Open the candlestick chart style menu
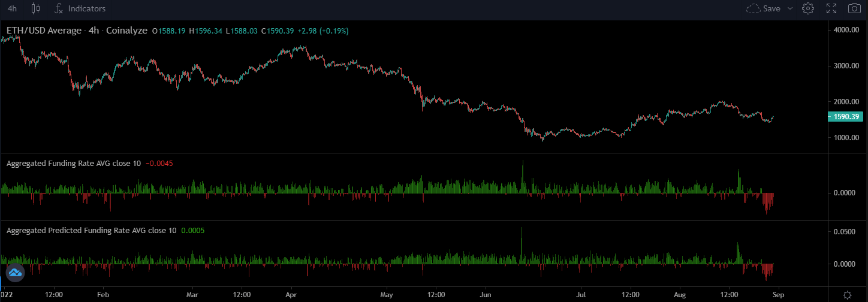The height and width of the screenshot is (302, 868). click(35, 8)
